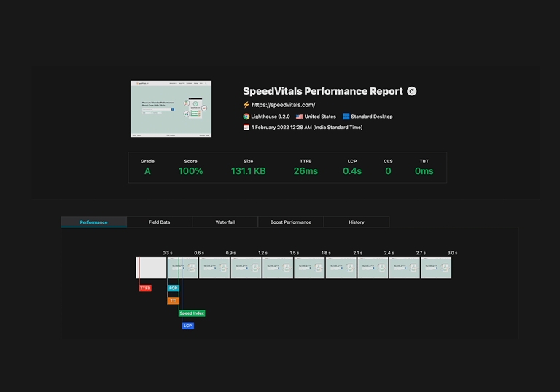Open the https://speedvitals.com/ link
The image size is (560, 392).
(x=283, y=105)
